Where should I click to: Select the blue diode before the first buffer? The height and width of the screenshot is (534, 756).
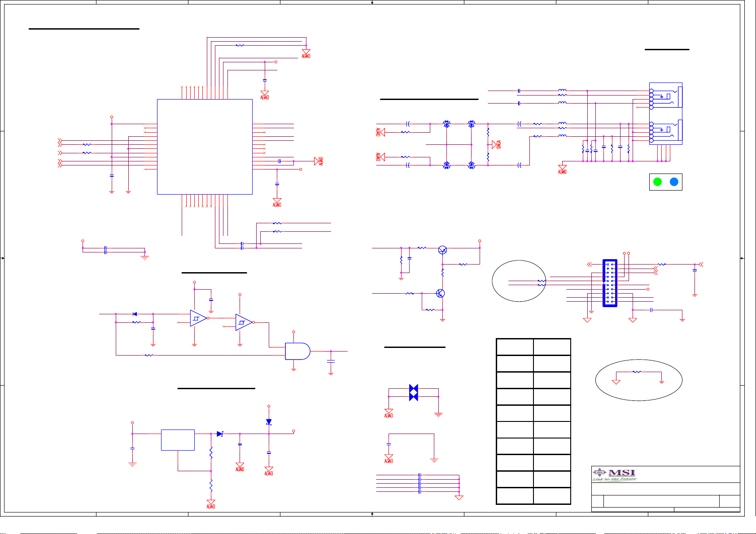(135, 314)
